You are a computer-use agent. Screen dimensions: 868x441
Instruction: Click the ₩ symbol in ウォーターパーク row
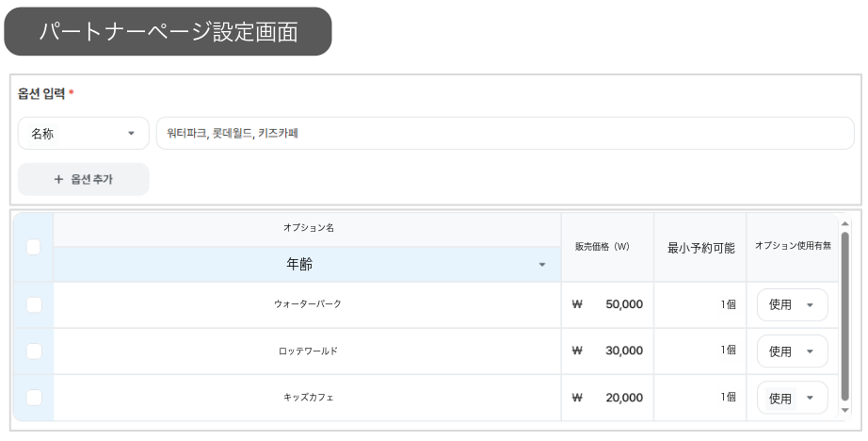[577, 304]
